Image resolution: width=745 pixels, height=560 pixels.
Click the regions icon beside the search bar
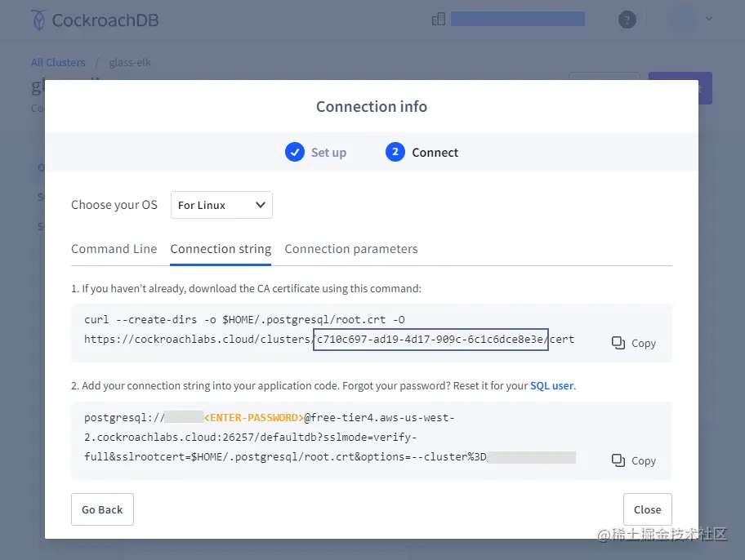(x=438, y=18)
